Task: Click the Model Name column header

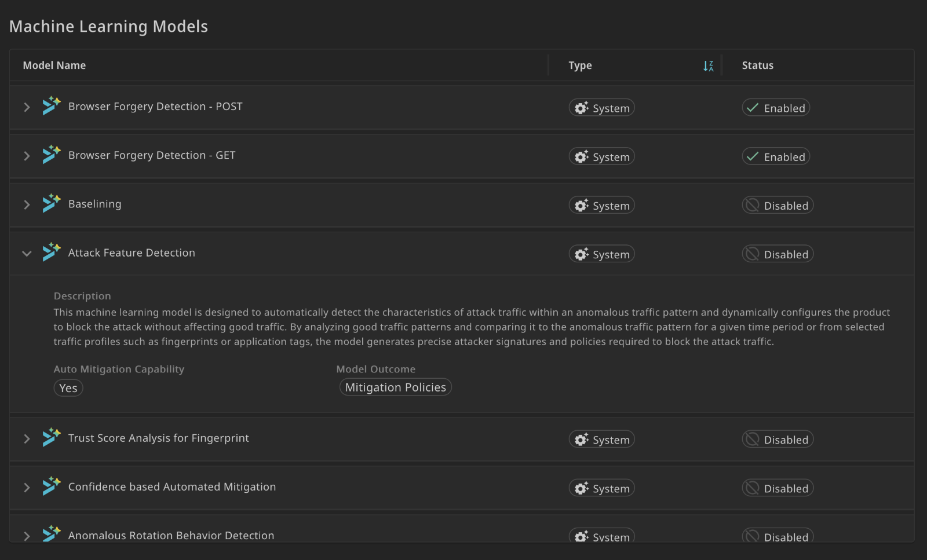Action: point(54,65)
